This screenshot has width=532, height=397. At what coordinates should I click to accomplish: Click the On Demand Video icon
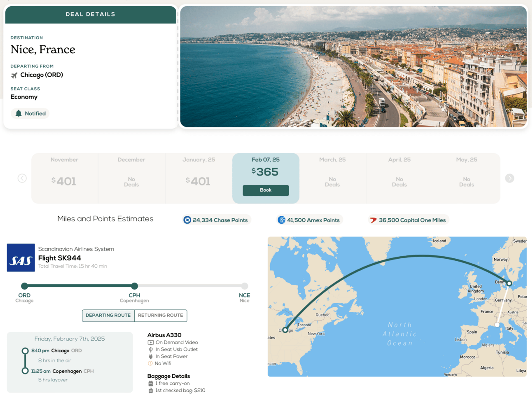[x=150, y=342]
